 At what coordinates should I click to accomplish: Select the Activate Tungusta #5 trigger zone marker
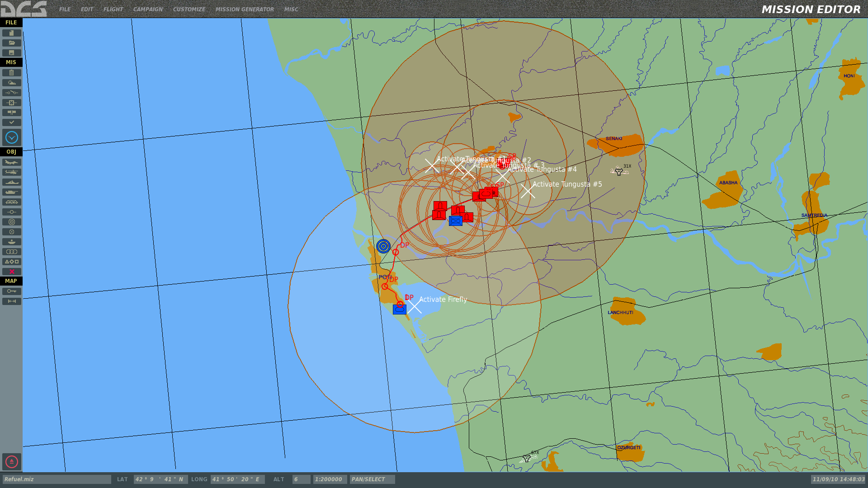[x=528, y=191]
